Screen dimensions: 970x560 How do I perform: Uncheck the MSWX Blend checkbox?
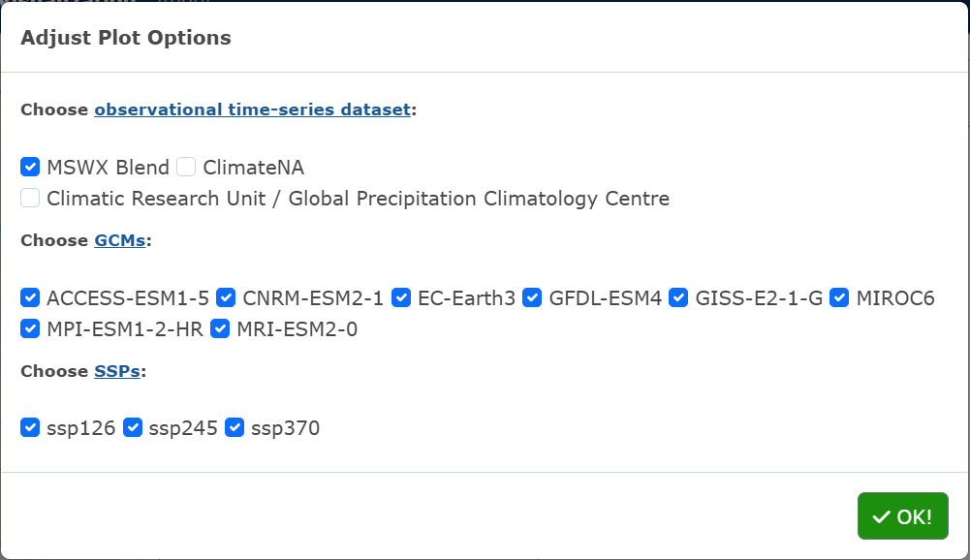pos(30,167)
